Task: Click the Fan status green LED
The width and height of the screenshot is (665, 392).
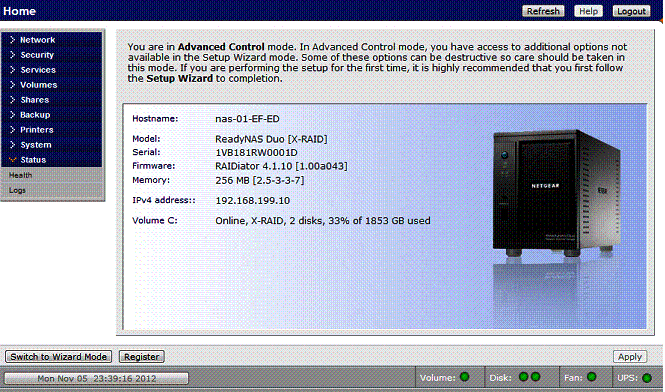Action: (592, 377)
